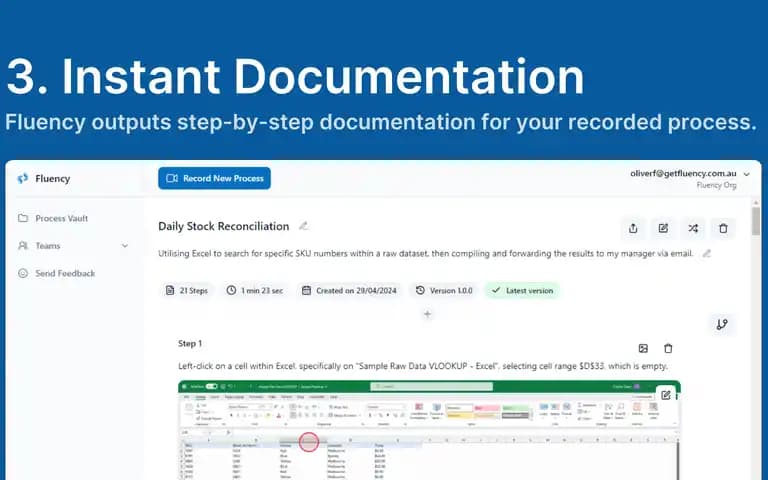Click the Fluency logo

pos(23,178)
